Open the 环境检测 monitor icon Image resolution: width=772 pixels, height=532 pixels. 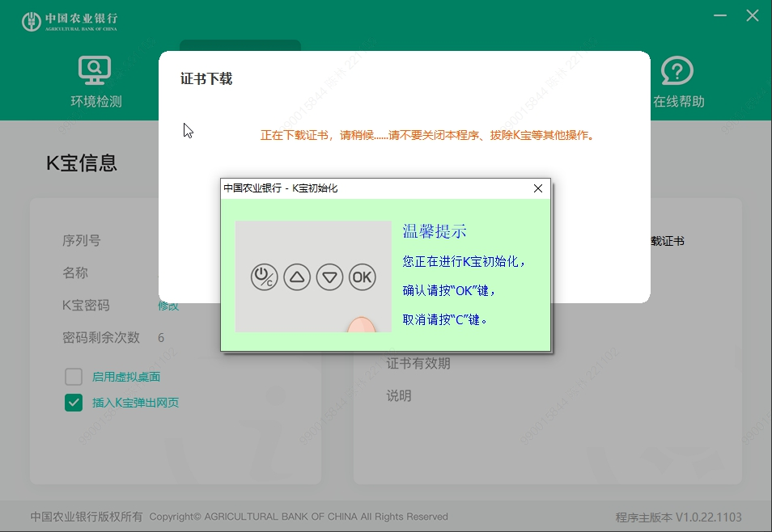[x=95, y=70]
